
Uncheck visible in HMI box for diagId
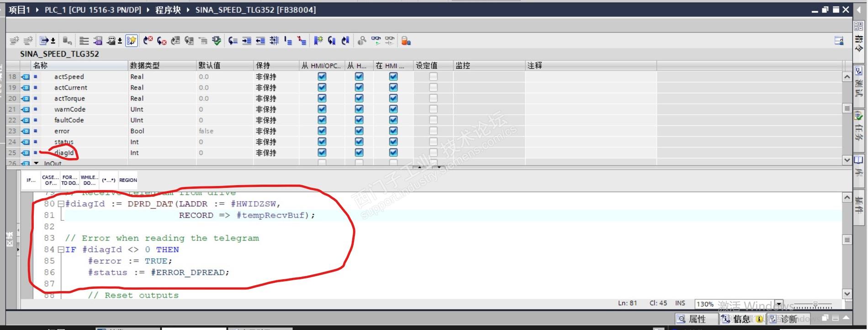pyautogui.click(x=393, y=153)
